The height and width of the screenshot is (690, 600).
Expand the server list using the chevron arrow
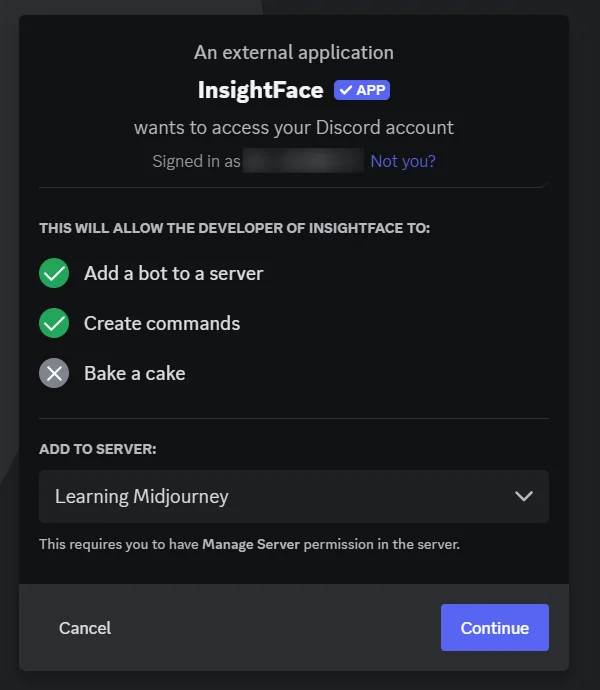[x=524, y=496]
